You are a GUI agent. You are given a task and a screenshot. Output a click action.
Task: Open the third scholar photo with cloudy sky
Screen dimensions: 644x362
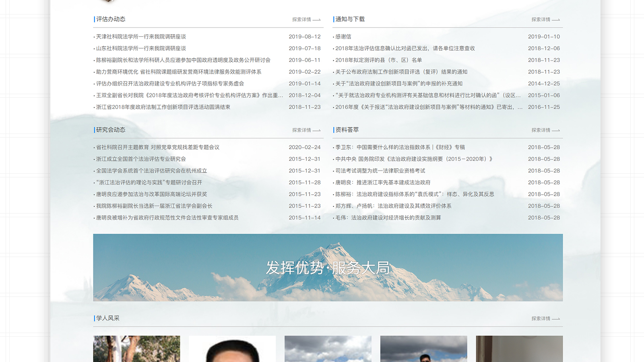click(x=328, y=349)
